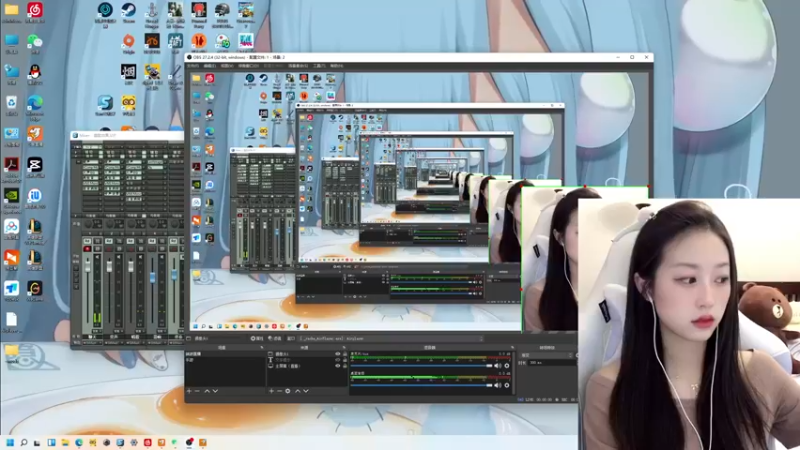Click the transition duration 300 ms spinner
The image size is (800, 450).
tap(554, 363)
